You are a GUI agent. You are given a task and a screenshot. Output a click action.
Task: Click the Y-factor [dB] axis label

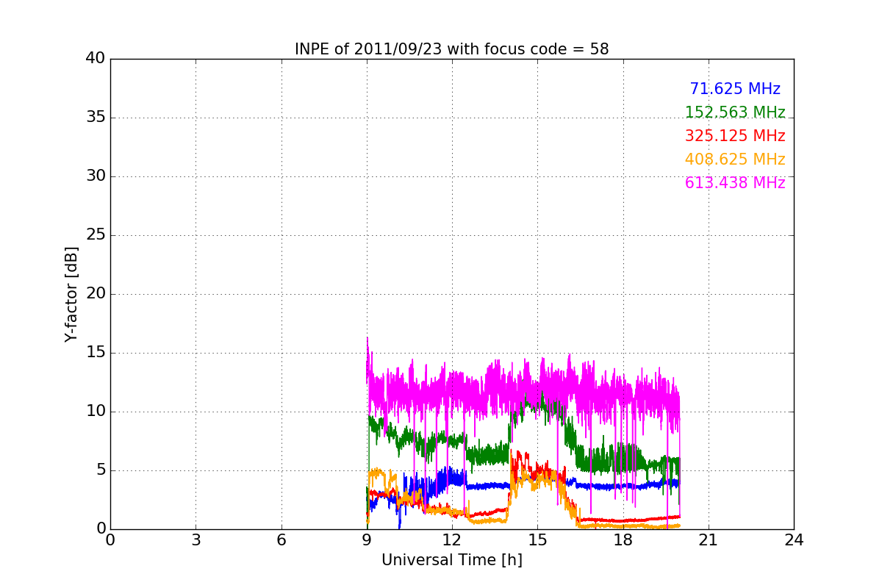[71, 294]
